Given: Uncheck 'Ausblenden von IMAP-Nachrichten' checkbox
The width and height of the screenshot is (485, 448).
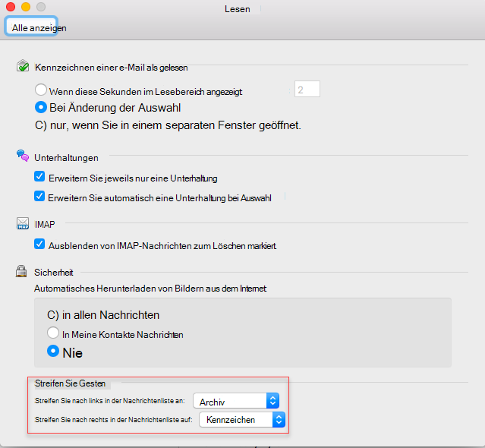Looking at the screenshot, I should coord(41,245).
